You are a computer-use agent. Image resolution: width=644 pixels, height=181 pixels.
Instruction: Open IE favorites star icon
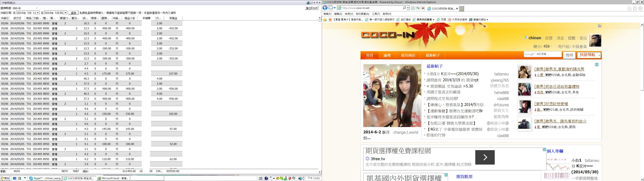coord(635,9)
